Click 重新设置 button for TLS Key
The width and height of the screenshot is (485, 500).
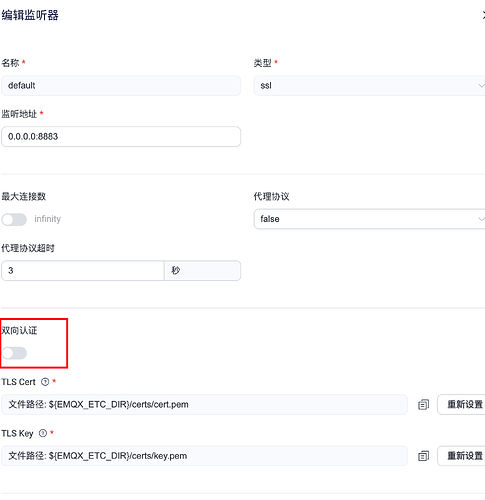point(462,456)
